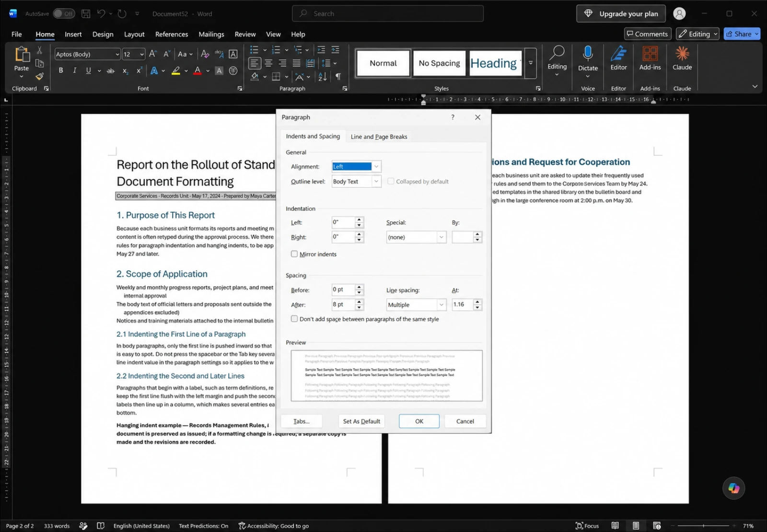Open the Editor pane

[618, 58]
